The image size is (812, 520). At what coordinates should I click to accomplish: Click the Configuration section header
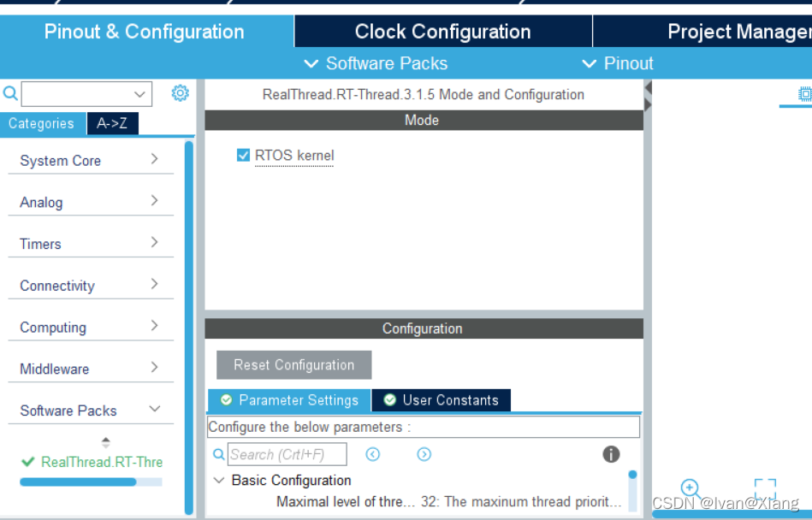(x=424, y=328)
